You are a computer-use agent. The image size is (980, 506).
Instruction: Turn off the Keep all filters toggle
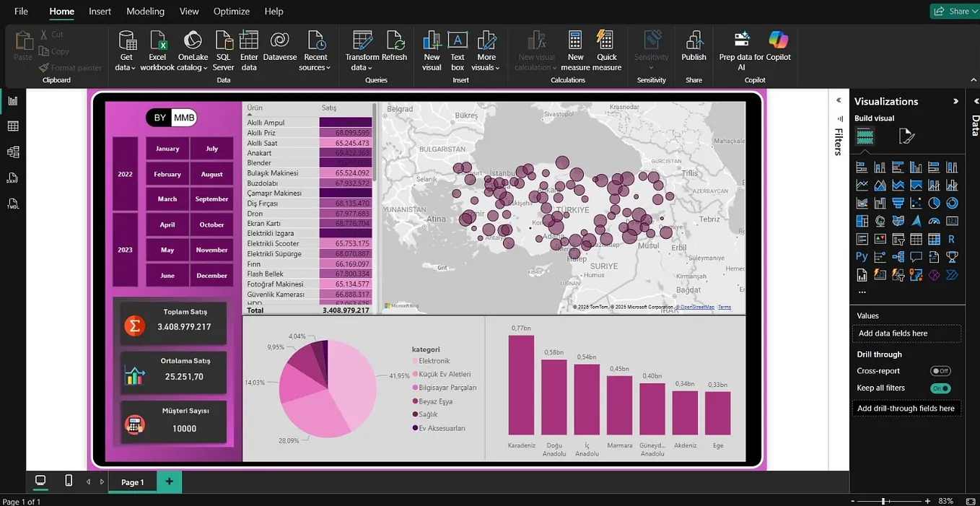pyautogui.click(x=942, y=388)
